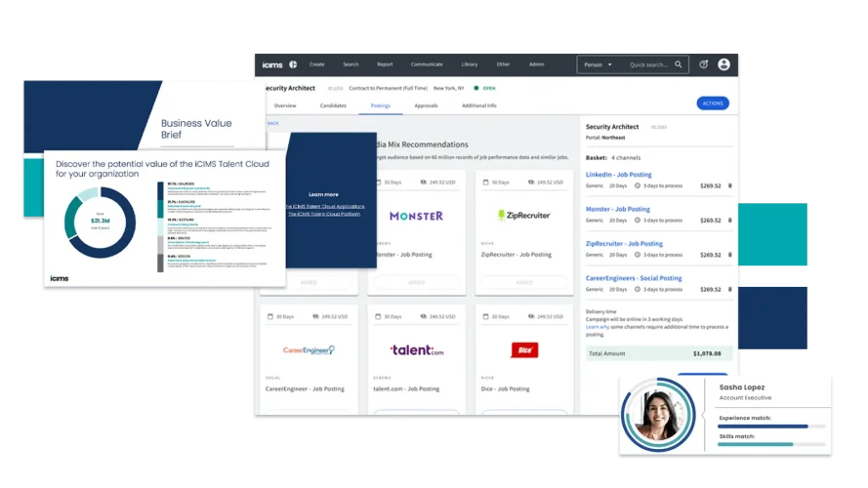Viewport: 868px width, 488px height.
Task: Click the magnifier icon in Quick search
Action: (679, 64)
